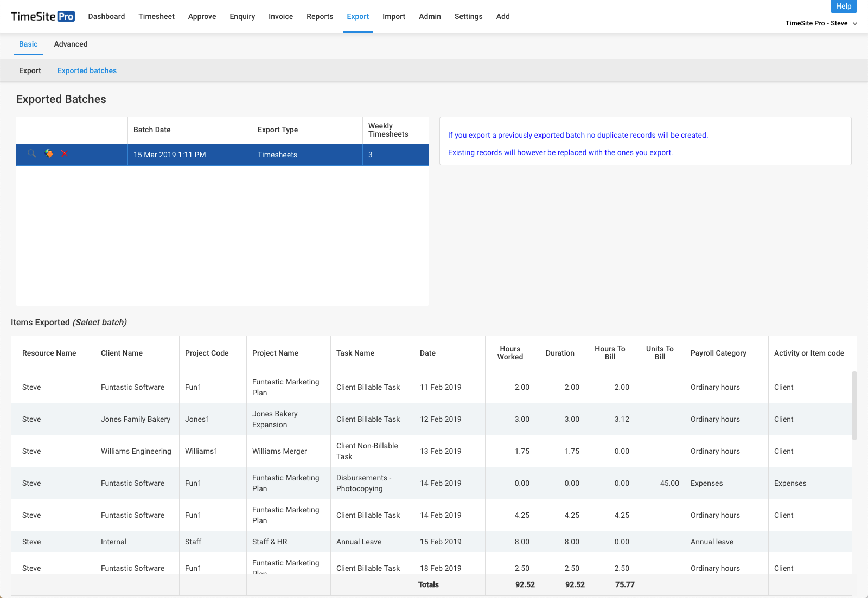This screenshot has height=598, width=868.
Task: Click the Duration column header
Action: [560, 353]
